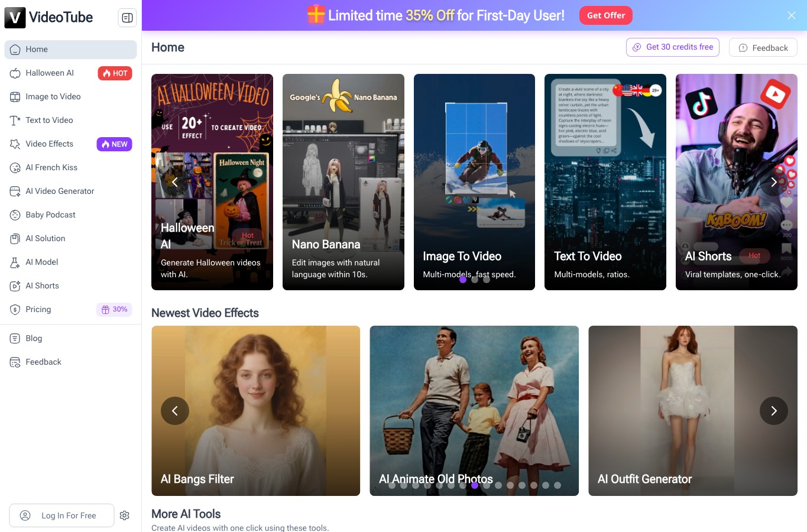Click the Baby Podcast face icon
This screenshot has width=807, height=532.
coord(15,215)
